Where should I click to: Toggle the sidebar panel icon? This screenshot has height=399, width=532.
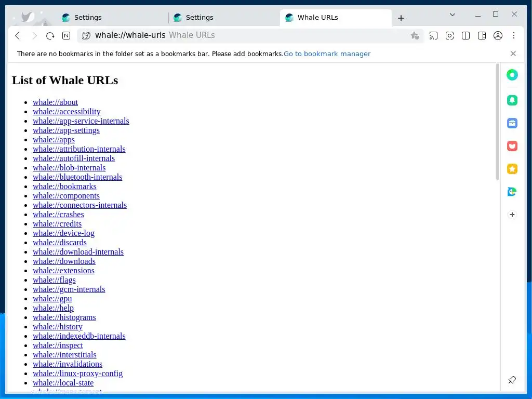click(482, 36)
